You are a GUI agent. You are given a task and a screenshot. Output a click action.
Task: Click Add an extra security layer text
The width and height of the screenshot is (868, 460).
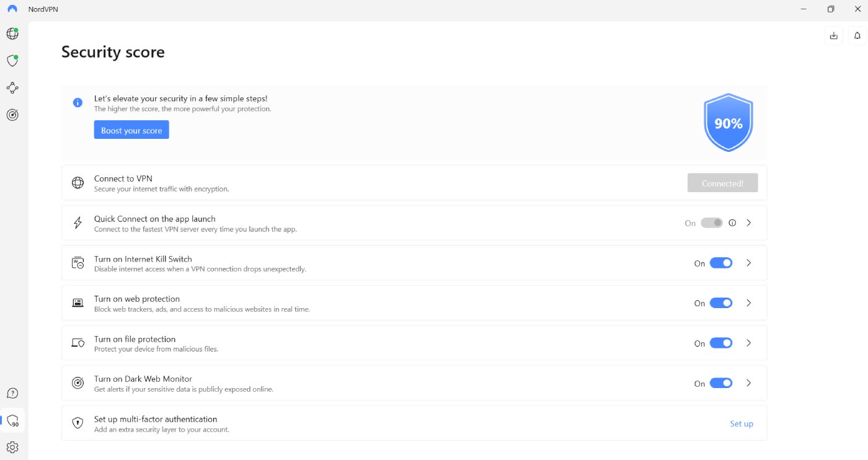(x=162, y=430)
